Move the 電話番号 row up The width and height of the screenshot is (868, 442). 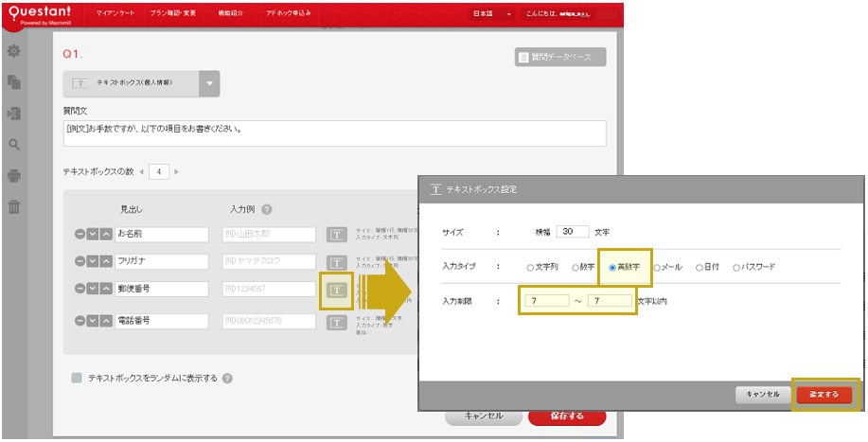pyautogui.click(x=106, y=322)
